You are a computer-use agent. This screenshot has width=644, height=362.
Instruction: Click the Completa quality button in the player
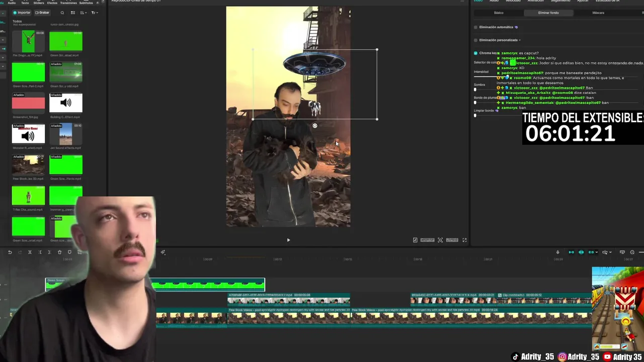(427, 240)
